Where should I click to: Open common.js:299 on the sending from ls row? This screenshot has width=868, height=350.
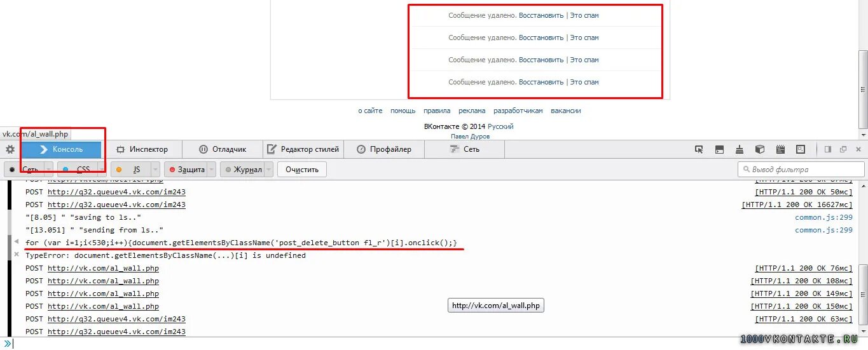[824, 230]
